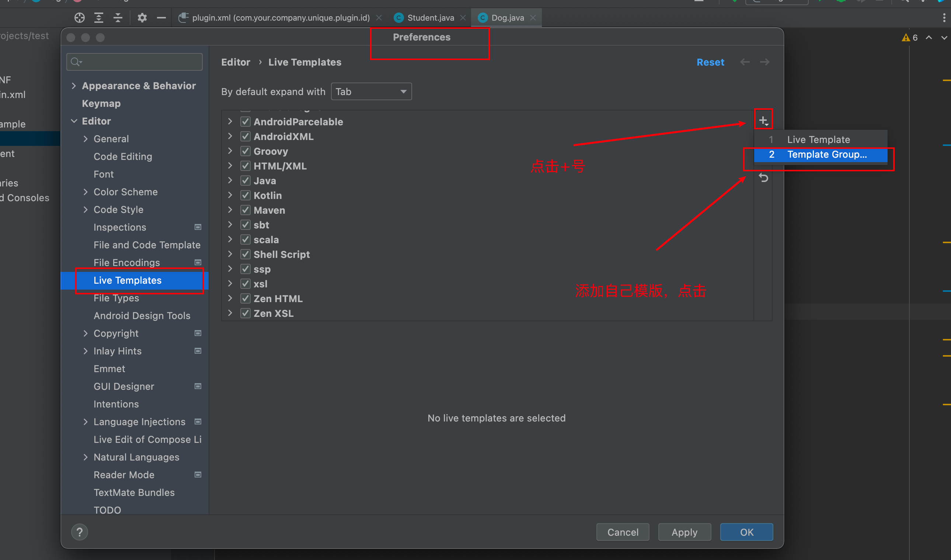Toggle the Java templates checkbox

pos(245,180)
